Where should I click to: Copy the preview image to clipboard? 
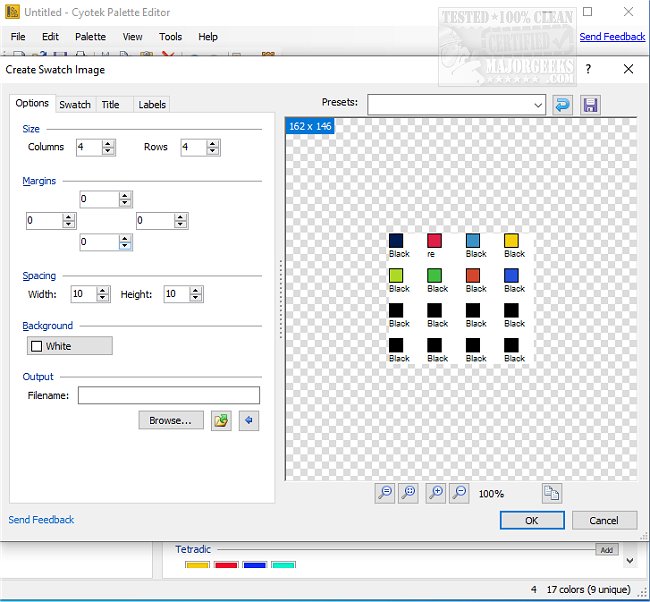coord(552,493)
